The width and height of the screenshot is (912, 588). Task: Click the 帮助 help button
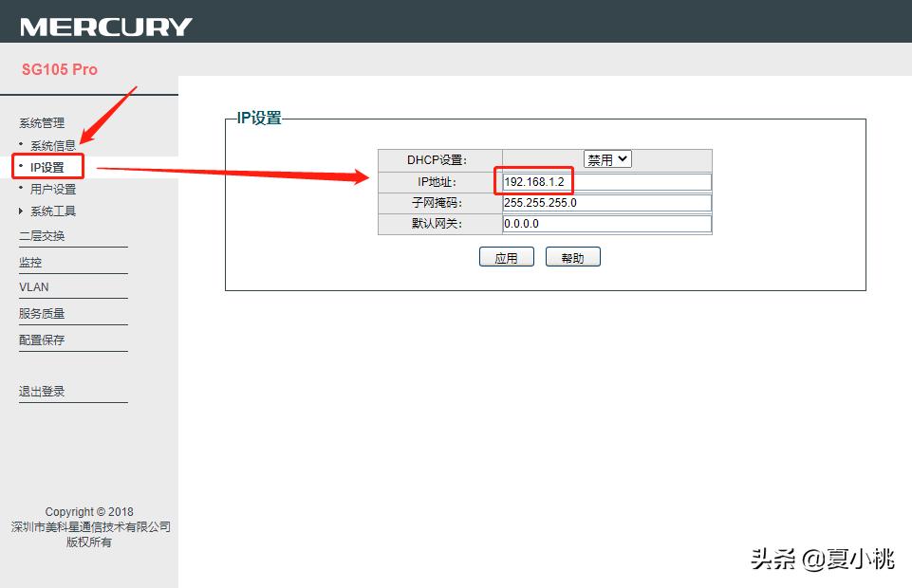[x=572, y=256]
